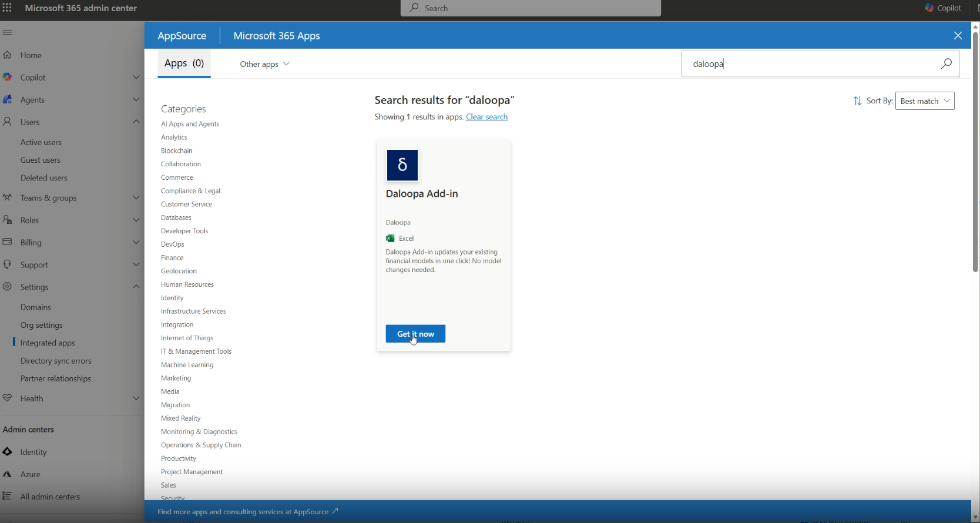The height and width of the screenshot is (523, 980).
Task: Expand the Support nav section
Action: tap(136, 264)
